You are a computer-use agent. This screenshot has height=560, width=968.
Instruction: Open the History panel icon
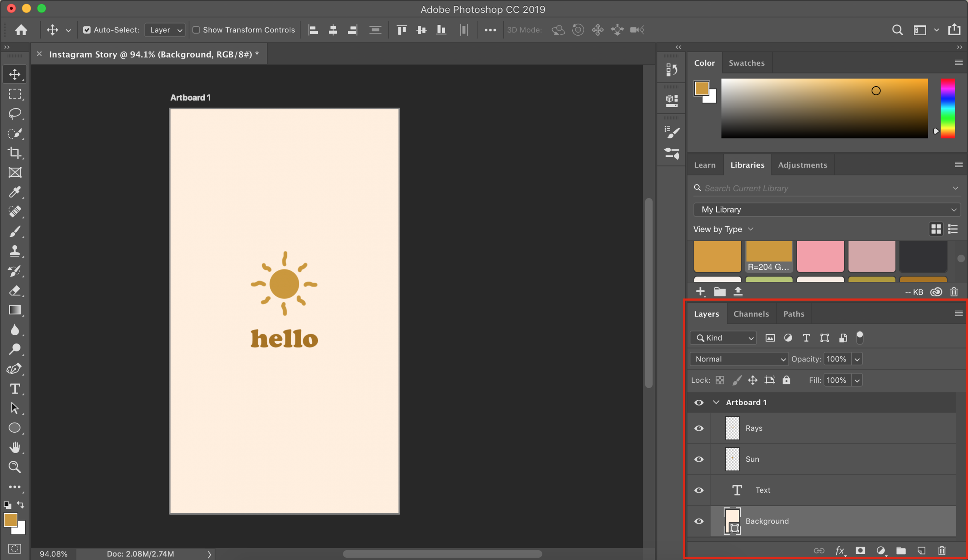click(672, 70)
